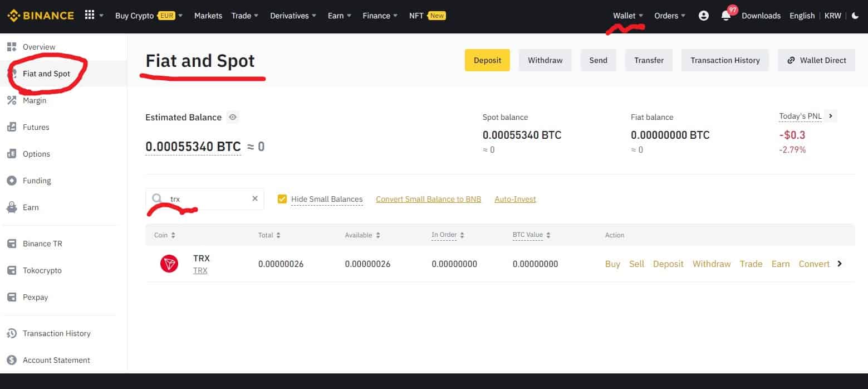The height and width of the screenshot is (389, 868).
Task: Expand Today's PNL arrow
Action: tap(830, 116)
